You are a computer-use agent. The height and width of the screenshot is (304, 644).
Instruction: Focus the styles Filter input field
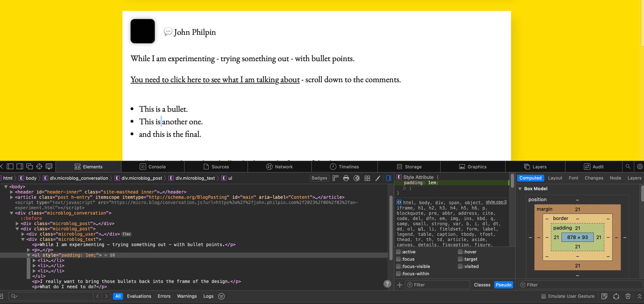[x=438, y=285]
